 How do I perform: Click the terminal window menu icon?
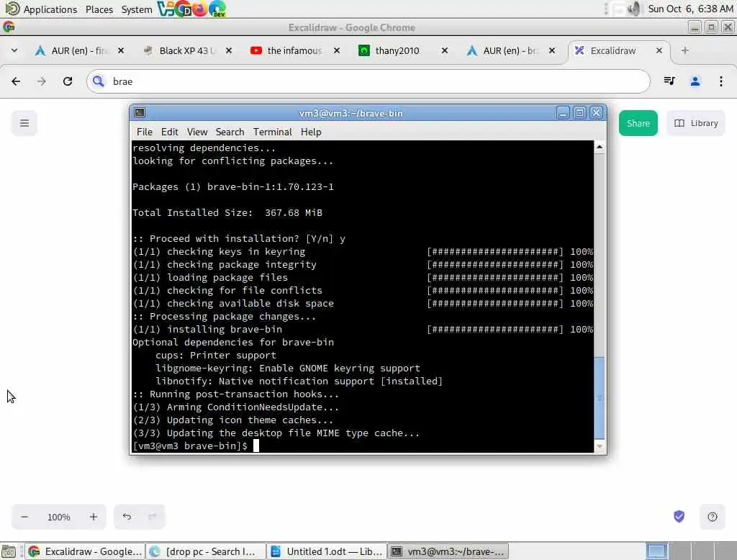[x=140, y=113]
